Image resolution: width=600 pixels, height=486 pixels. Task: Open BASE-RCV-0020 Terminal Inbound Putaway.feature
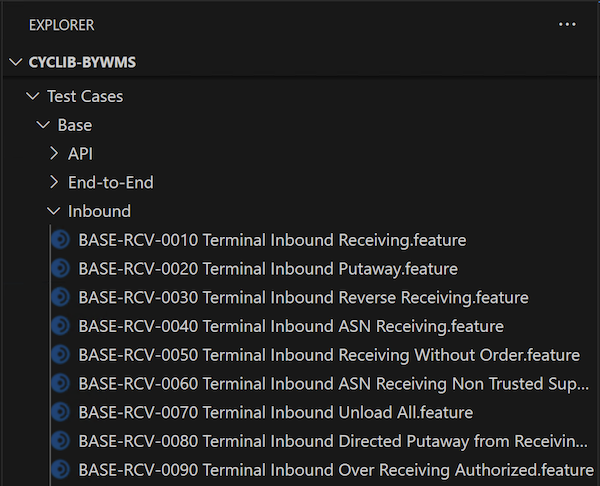[268, 269]
